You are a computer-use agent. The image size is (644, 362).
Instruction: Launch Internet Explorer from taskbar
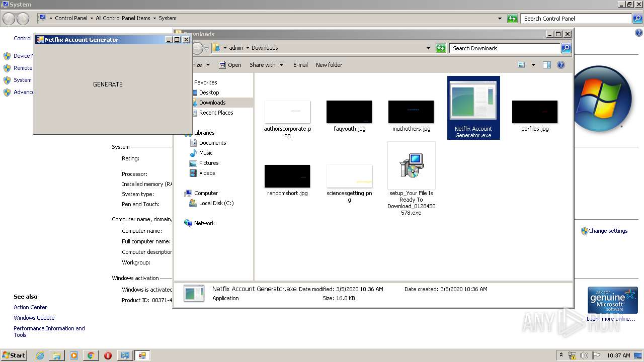click(40, 355)
